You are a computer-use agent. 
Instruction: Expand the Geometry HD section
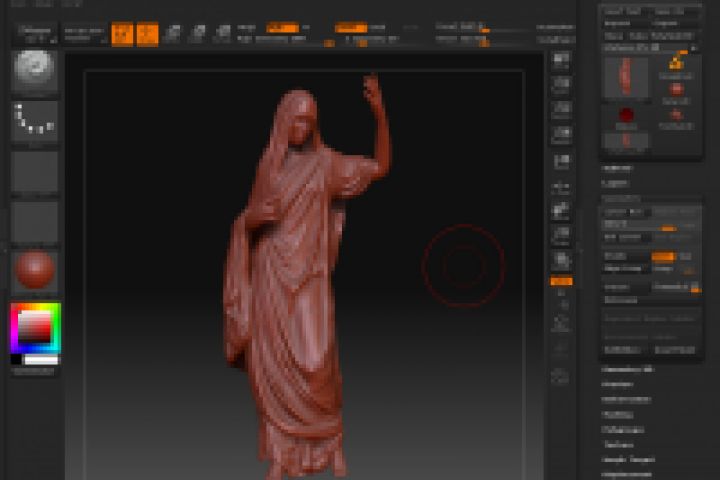pyautogui.click(x=628, y=369)
